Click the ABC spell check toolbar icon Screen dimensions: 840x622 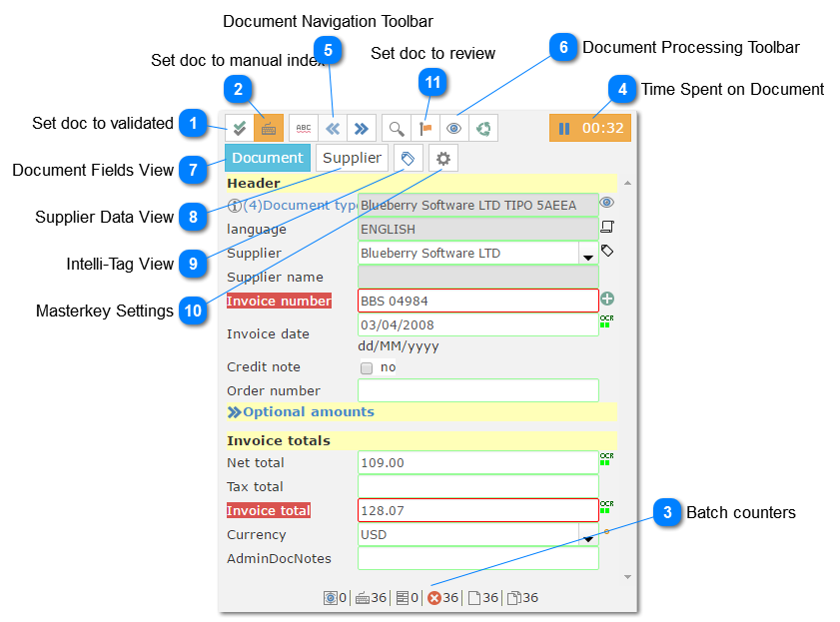(x=304, y=128)
